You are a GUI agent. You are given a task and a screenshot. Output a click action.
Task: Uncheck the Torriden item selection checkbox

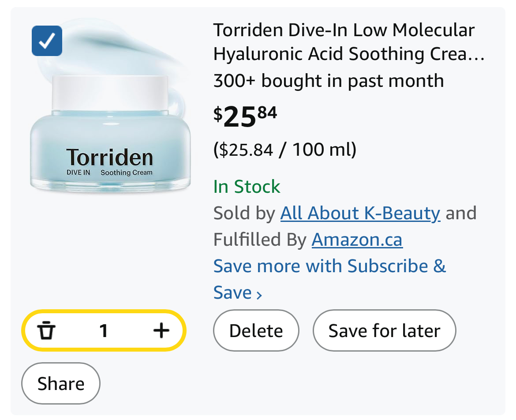pos(47,41)
